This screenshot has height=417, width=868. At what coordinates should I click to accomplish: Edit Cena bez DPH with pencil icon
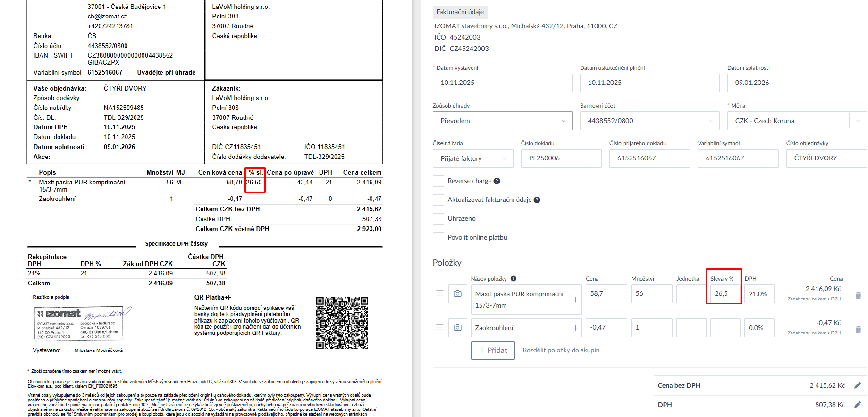[858, 385]
